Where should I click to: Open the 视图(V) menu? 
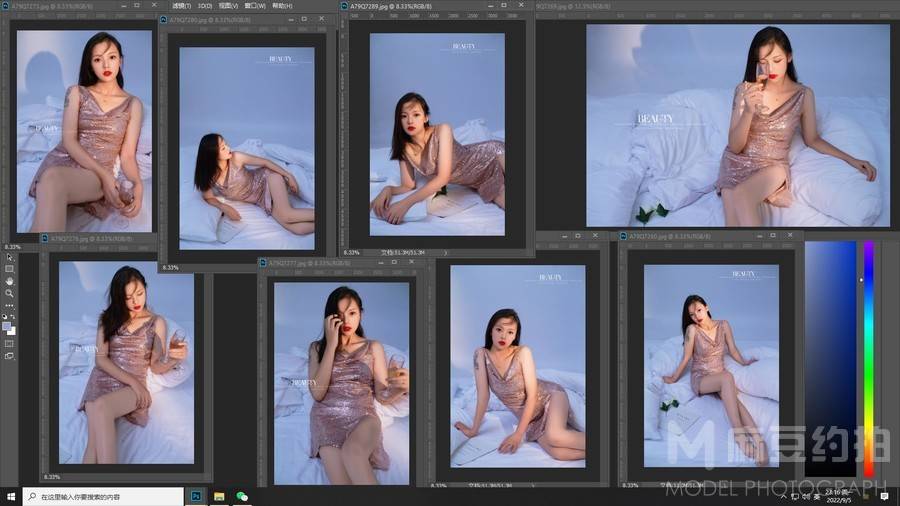(x=228, y=6)
